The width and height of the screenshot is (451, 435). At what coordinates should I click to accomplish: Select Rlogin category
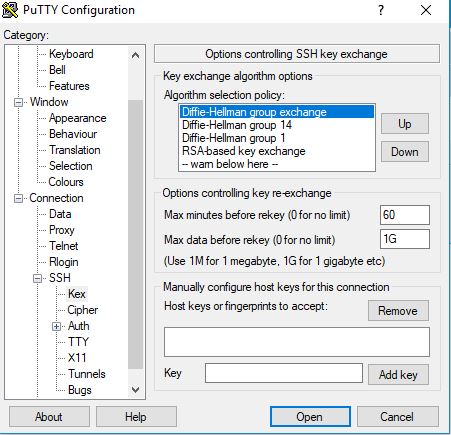click(64, 262)
